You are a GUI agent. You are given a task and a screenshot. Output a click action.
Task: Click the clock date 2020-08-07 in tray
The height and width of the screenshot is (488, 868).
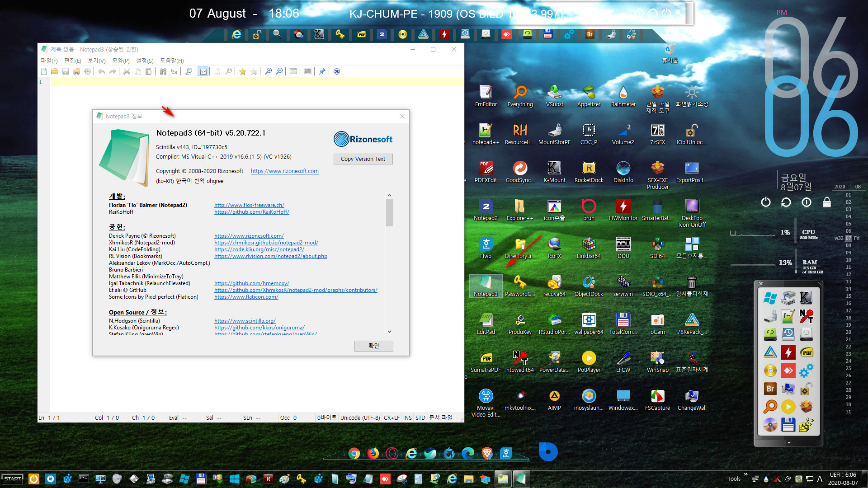click(843, 483)
